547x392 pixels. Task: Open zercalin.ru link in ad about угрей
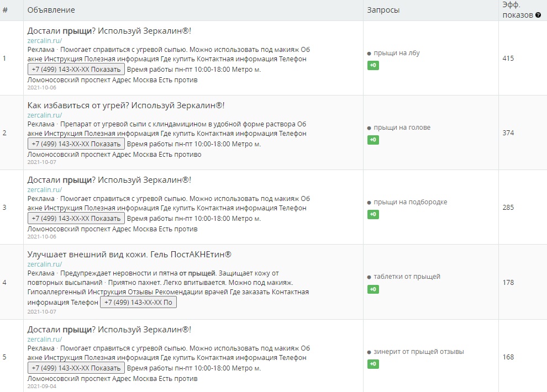click(45, 115)
